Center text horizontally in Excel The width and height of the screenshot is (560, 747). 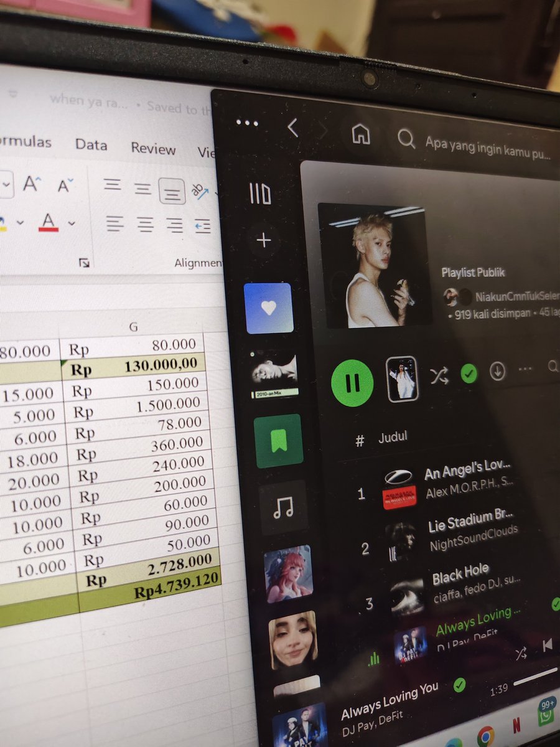click(146, 224)
